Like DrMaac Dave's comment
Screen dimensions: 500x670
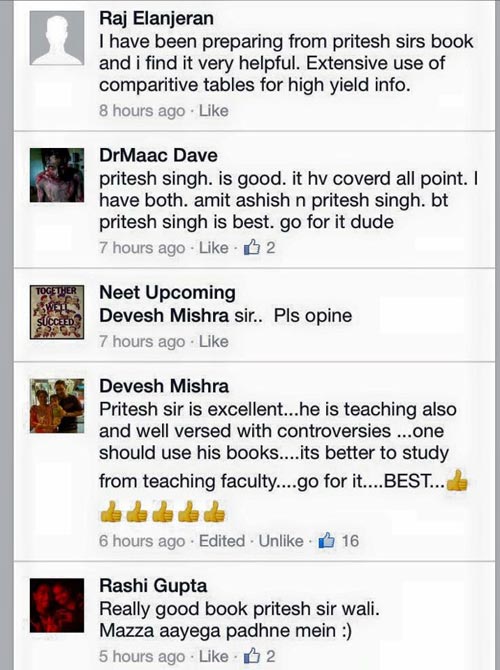pos(214,248)
